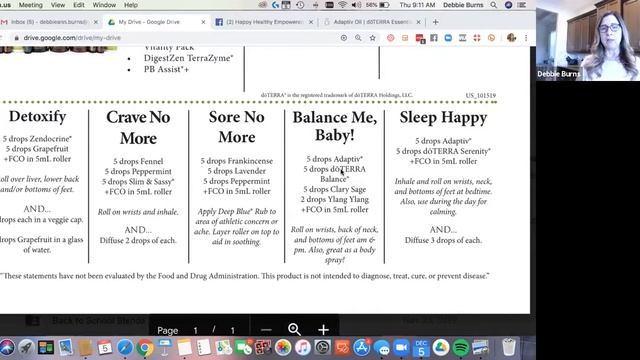Switch to the My Drive - Google Drive tab

[x=155, y=22]
